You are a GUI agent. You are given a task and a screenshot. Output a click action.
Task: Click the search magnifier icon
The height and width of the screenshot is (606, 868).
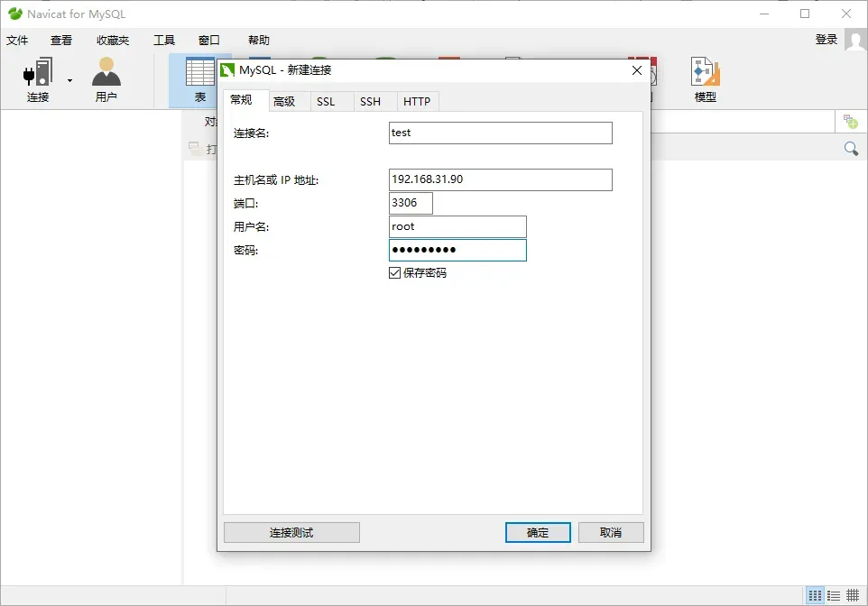point(851,149)
